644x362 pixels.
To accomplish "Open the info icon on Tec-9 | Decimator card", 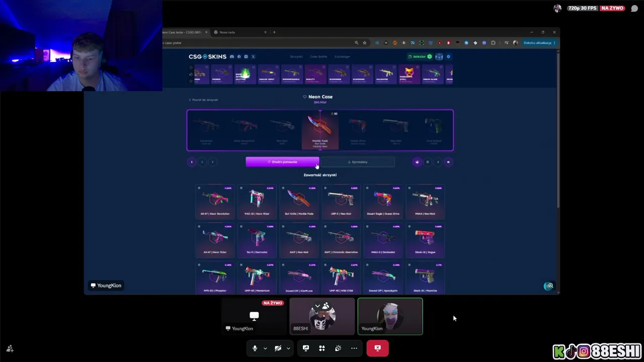I will coord(242,227).
